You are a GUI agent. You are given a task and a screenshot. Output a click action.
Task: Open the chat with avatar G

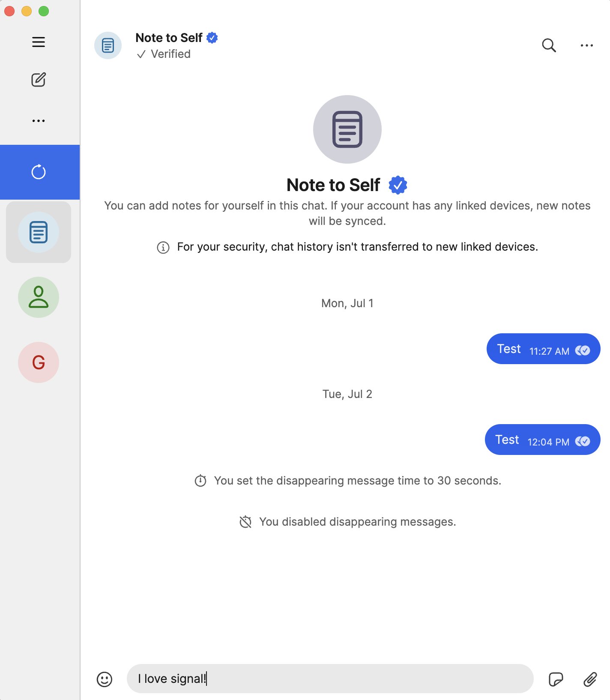(39, 362)
